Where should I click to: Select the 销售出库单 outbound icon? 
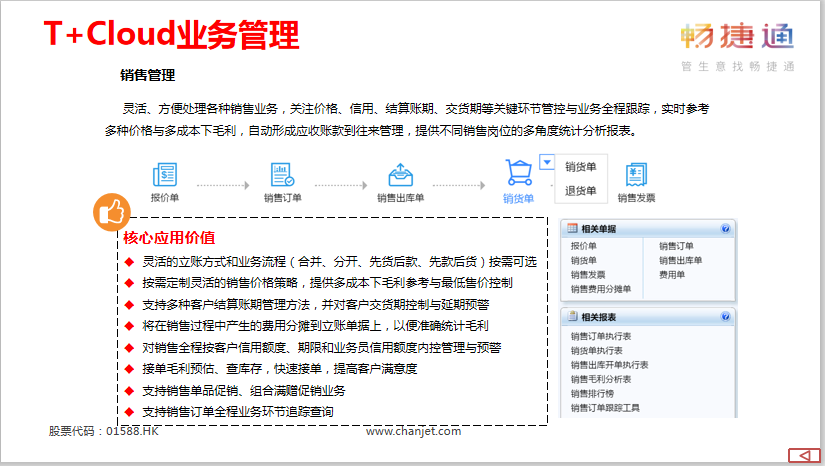coord(400,175)
